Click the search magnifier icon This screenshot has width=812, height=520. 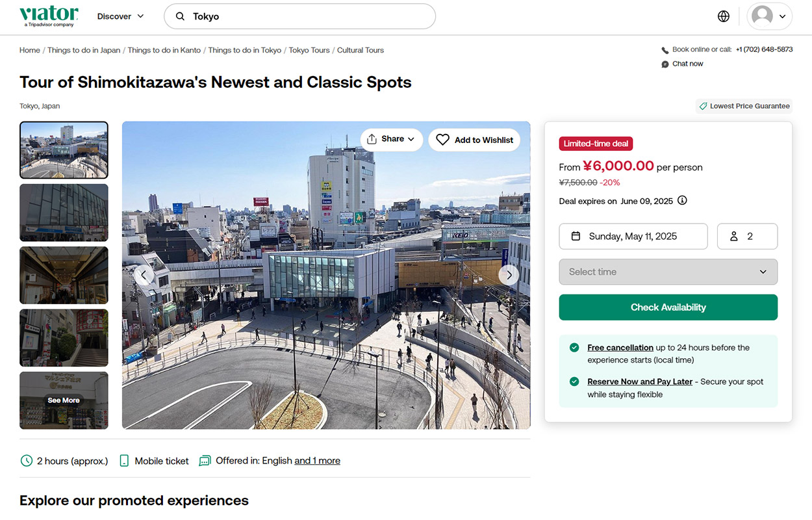click(x=181, y=16)
